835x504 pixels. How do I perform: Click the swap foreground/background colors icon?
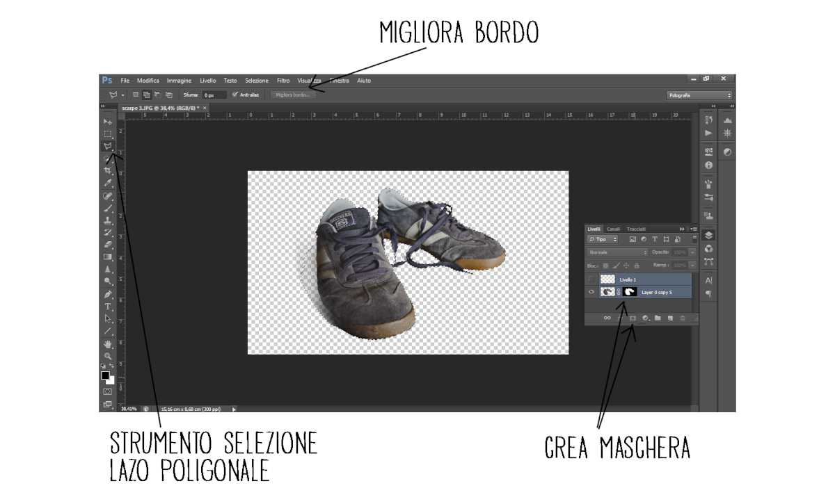point(111,365)
